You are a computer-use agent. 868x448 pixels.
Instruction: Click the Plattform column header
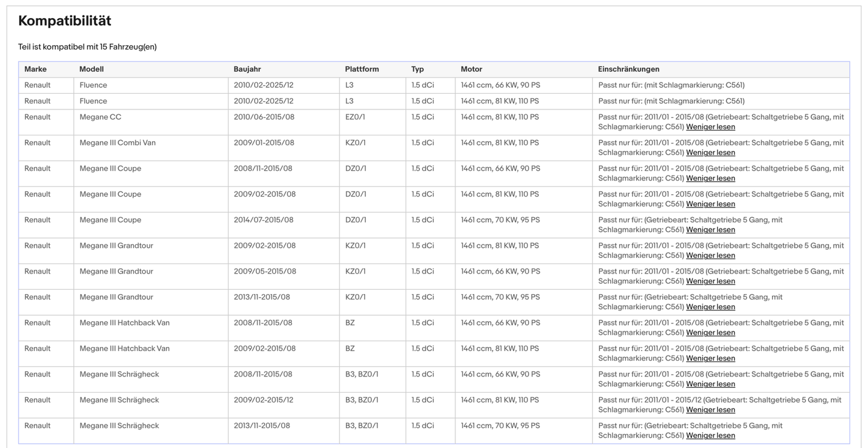pos(362,69)
